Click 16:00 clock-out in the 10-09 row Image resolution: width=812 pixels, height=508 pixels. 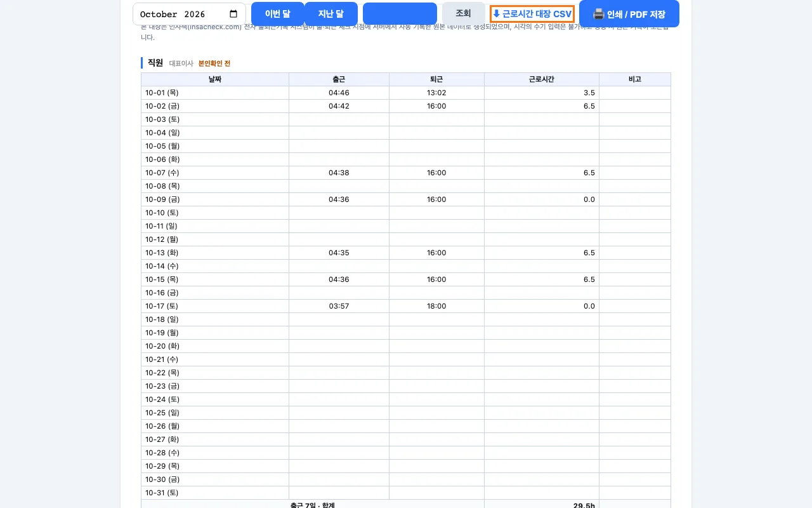(x=436, y=199)
